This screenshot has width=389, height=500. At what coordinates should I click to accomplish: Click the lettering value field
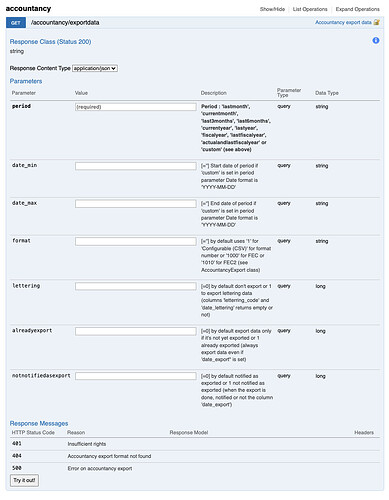coord(136,286)
